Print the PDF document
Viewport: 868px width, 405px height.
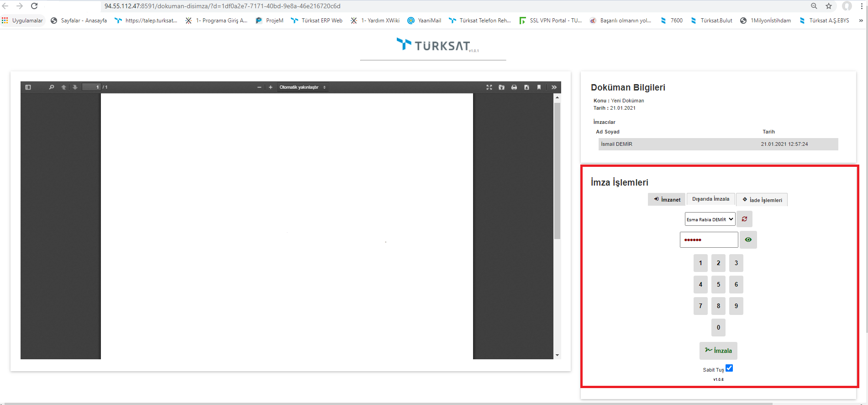click(x=514, y=87)
